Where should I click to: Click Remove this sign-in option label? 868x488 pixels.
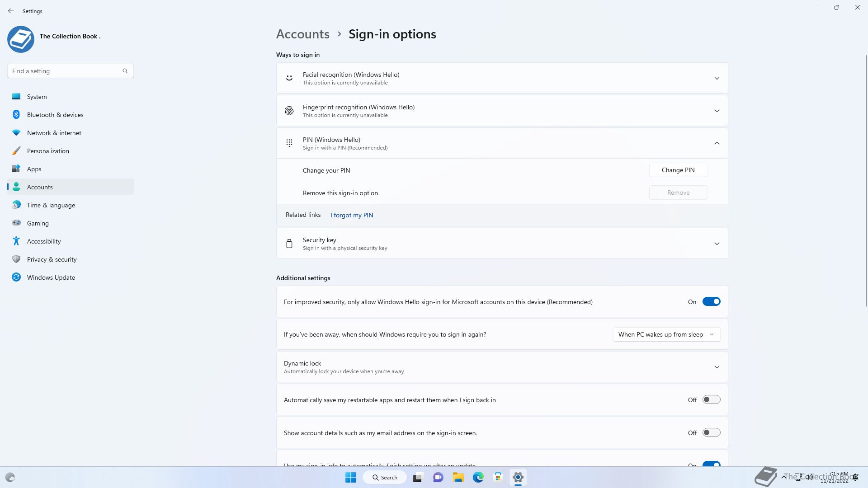tap(340, 193)
